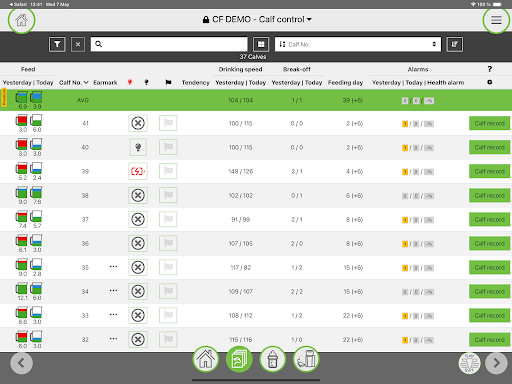Select the calf list icon in bottom bar

point(239,359)
